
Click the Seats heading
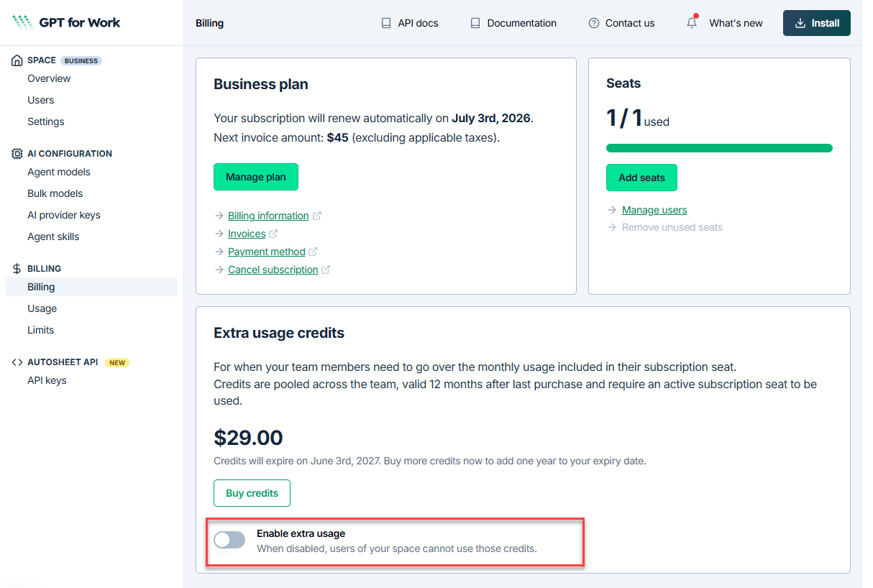tap(623, 83)
